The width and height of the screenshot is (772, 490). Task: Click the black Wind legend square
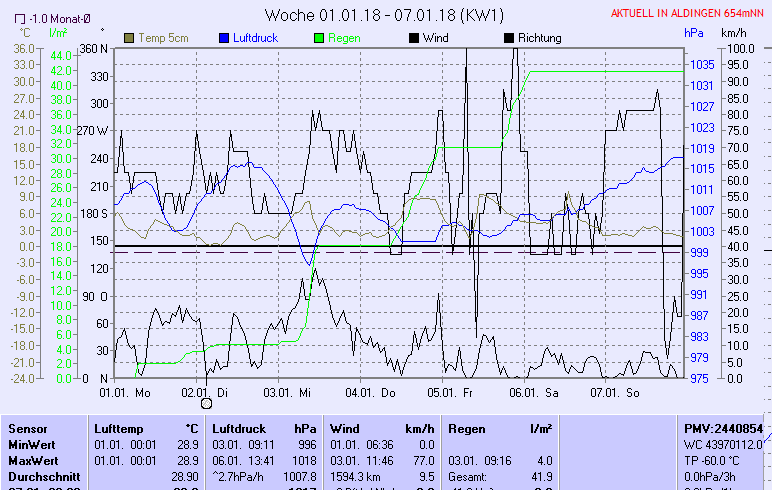pos(414,38)
